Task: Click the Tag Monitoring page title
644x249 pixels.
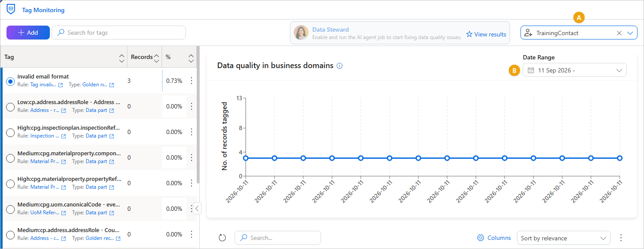Action: pos(43,10)
